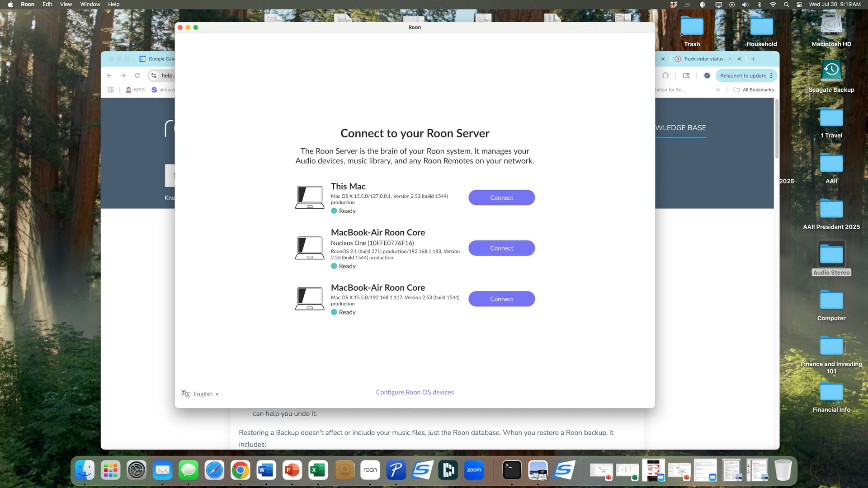The height and width of the screenshot is (488, 868).
Task: Connect to the Nucleus One Roon Core
Action: [x=501, y=248]
